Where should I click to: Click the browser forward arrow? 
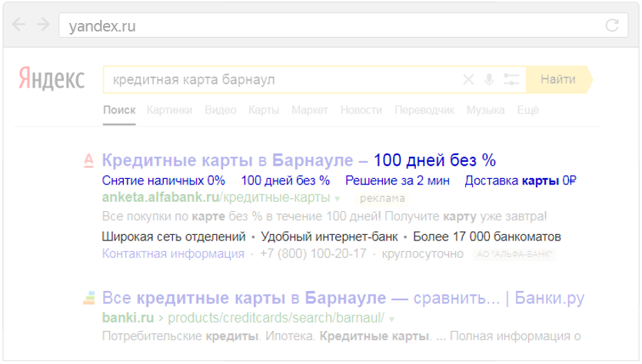click(42, 25)
